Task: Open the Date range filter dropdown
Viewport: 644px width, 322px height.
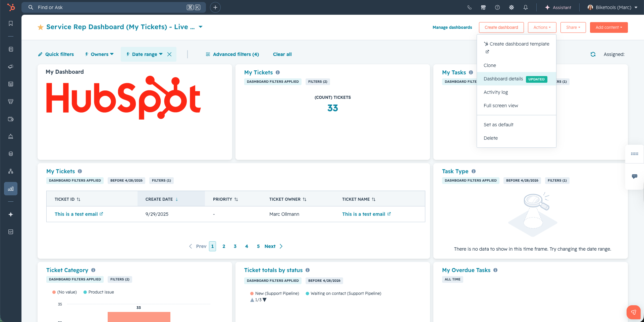Action: (145, 54)
